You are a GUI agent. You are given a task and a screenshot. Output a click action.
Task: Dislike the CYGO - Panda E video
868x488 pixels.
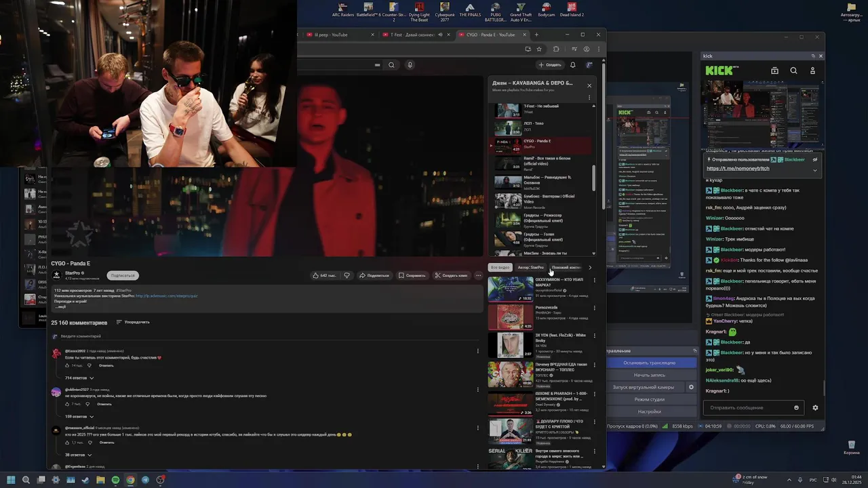pos(347,275)
